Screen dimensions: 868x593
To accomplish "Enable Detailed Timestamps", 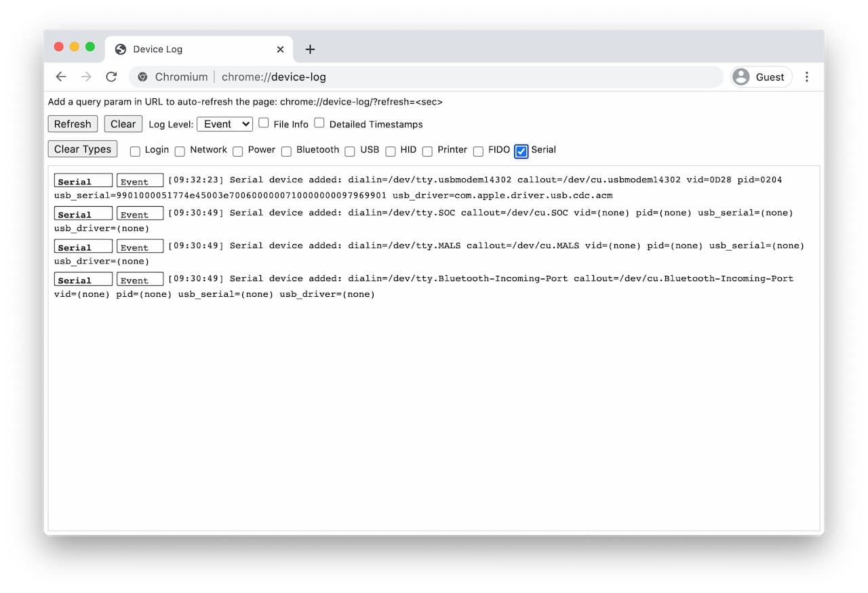I will point(319,123).
